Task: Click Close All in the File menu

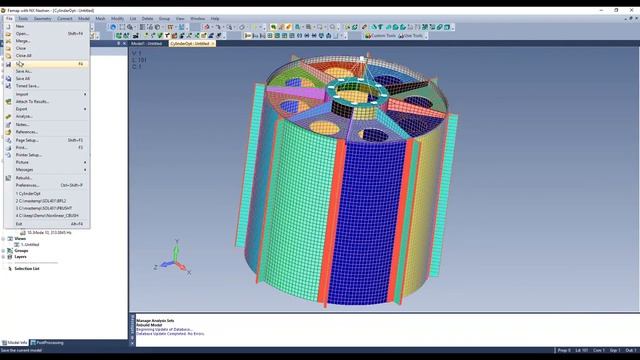Action: pos(47,56)
